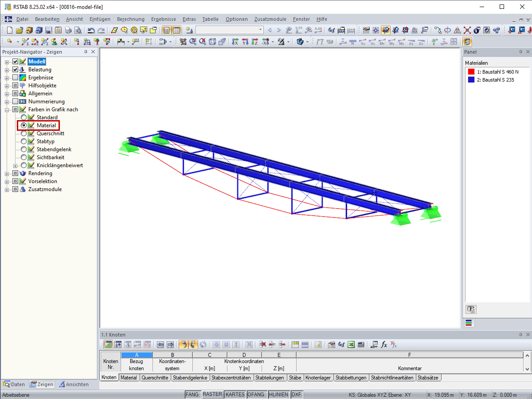Click the mirror tool icon

coord(458,30)
